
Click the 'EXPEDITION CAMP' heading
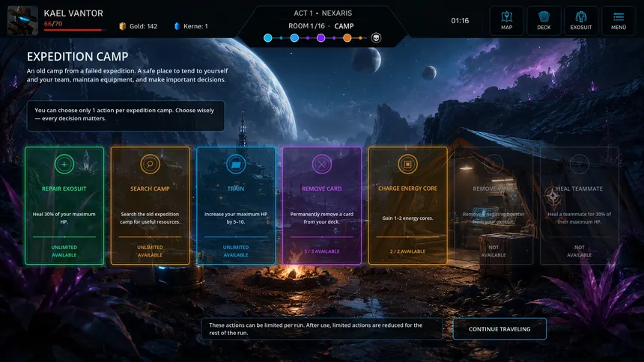pos(78,57)
